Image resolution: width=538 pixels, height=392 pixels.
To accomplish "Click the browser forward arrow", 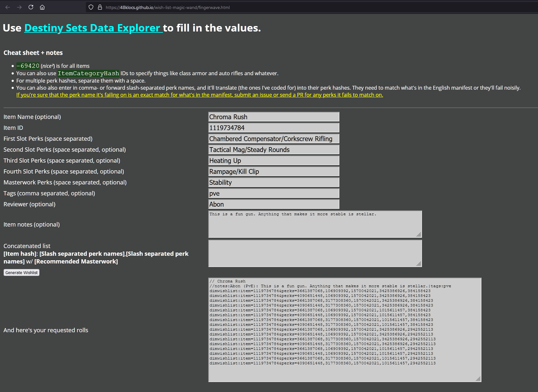I will click(x=19, y=7).
